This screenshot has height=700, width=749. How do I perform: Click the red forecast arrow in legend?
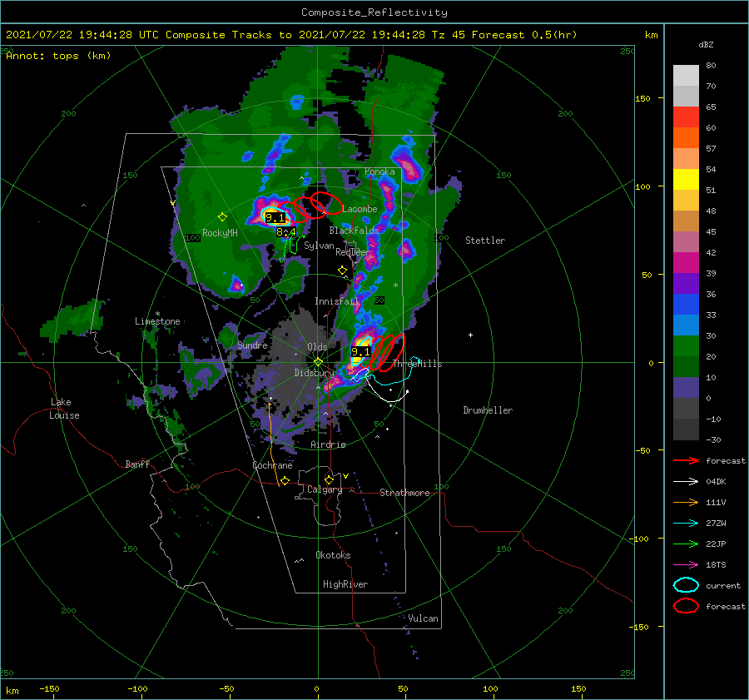coord(686,460)
